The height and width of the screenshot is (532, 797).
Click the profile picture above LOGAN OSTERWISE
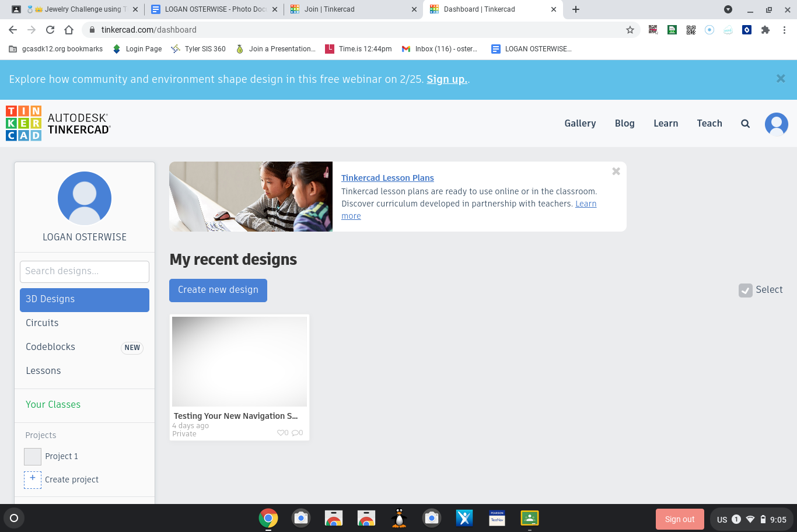pos(85,198)
